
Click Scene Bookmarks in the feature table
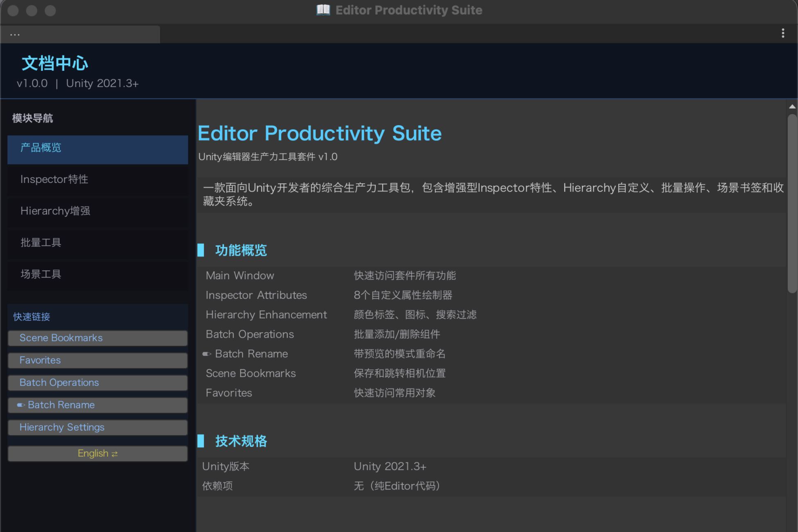pyautogui.click(x=250, y=374)
